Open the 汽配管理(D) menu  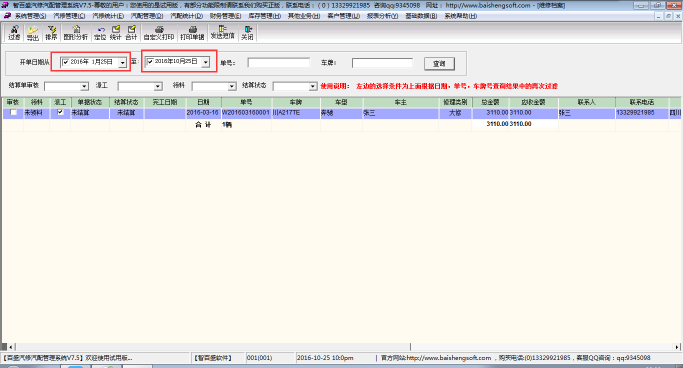pyautogui.click(x=147, y=16)
